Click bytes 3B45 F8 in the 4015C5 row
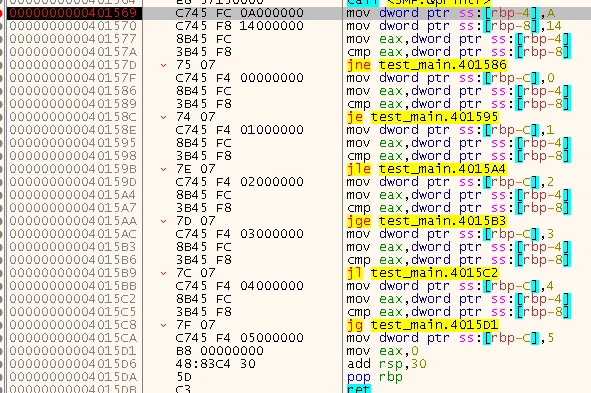The width and height of the screenshot is (591, 393). (x=204, y=312)
